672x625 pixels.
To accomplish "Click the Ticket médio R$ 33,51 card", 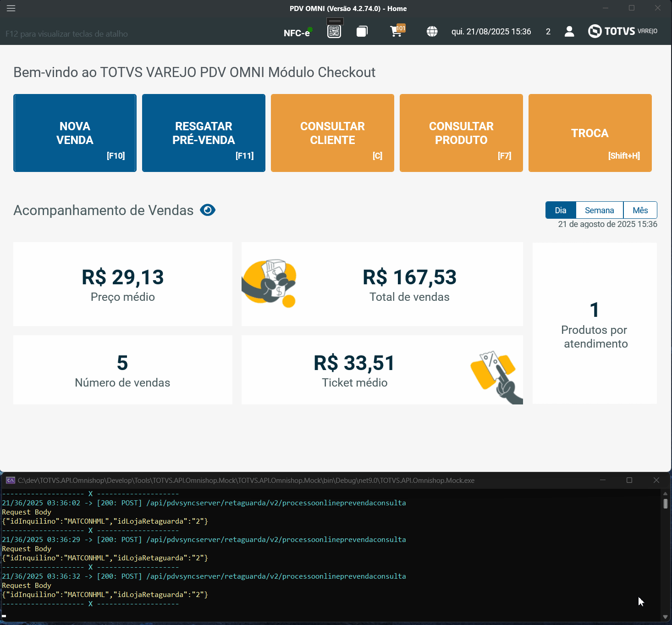I will point(382,370).
